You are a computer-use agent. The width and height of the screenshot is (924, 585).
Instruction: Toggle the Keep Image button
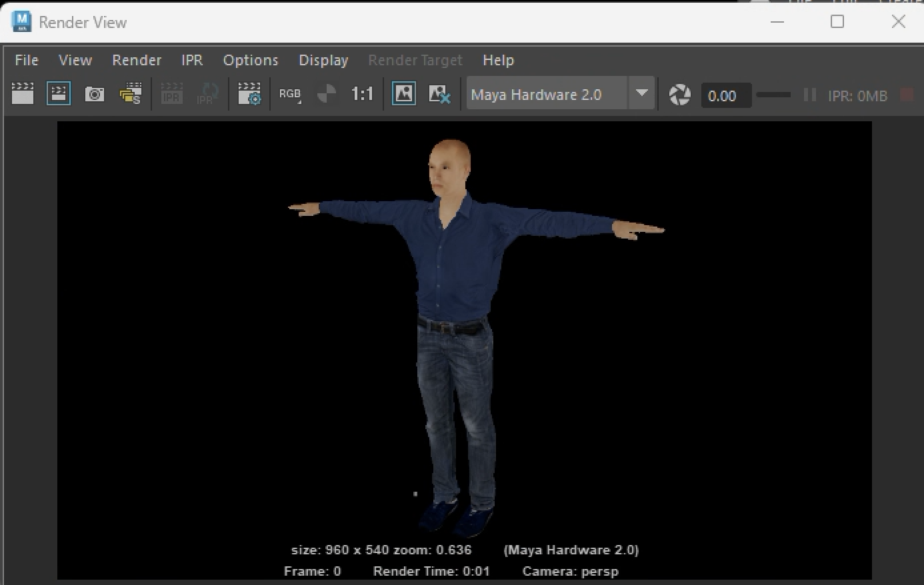[403, 95]
